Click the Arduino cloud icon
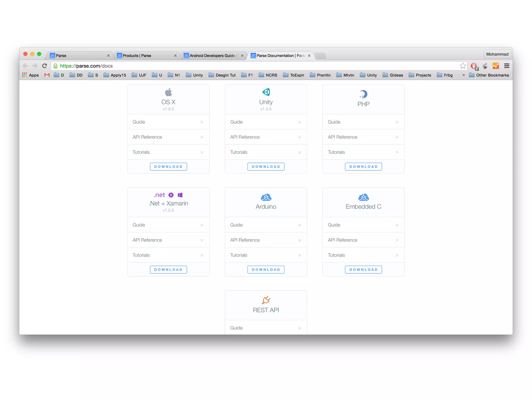The width and height of the screenshot is (532, 399). (266, 197)
